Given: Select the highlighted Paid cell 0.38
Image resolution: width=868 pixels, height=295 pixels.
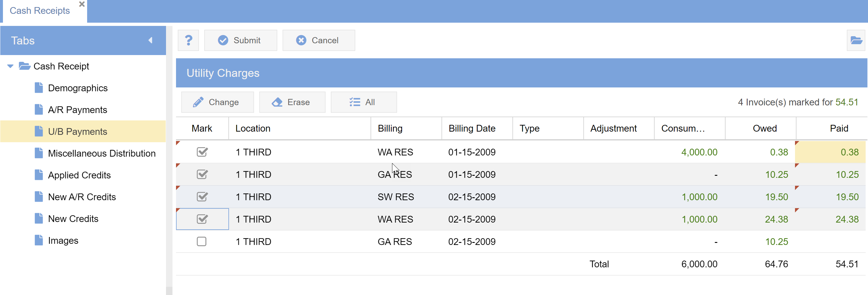Looking at the screenshot, I should point(831,152).
